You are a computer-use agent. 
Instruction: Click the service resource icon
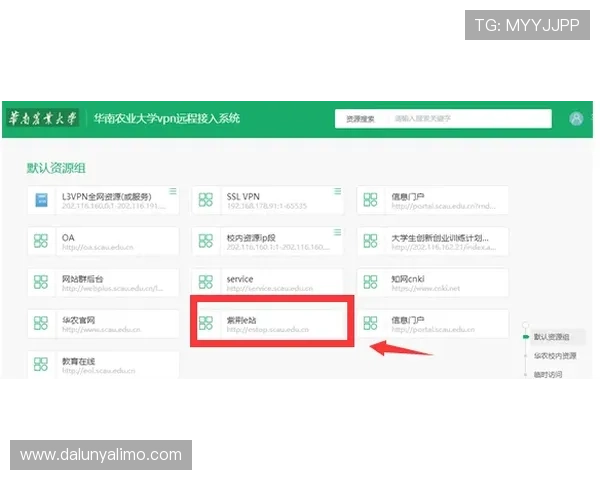click(x=206, y=282)
